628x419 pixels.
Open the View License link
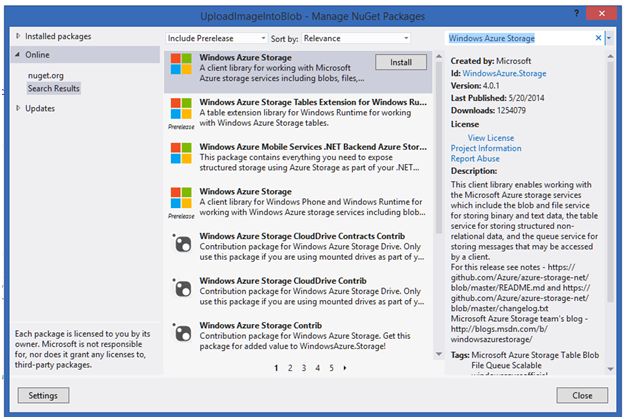(x=491, y=138)
